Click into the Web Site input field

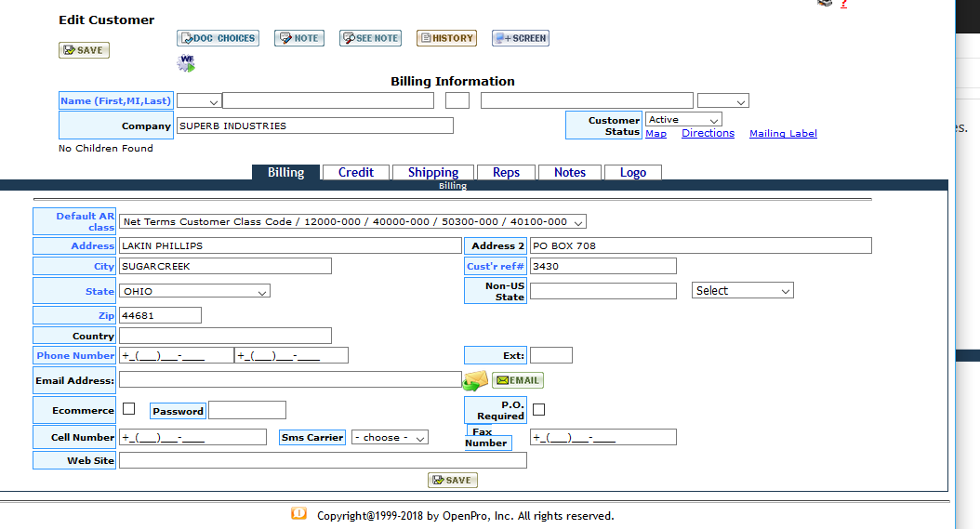point(322,460)
